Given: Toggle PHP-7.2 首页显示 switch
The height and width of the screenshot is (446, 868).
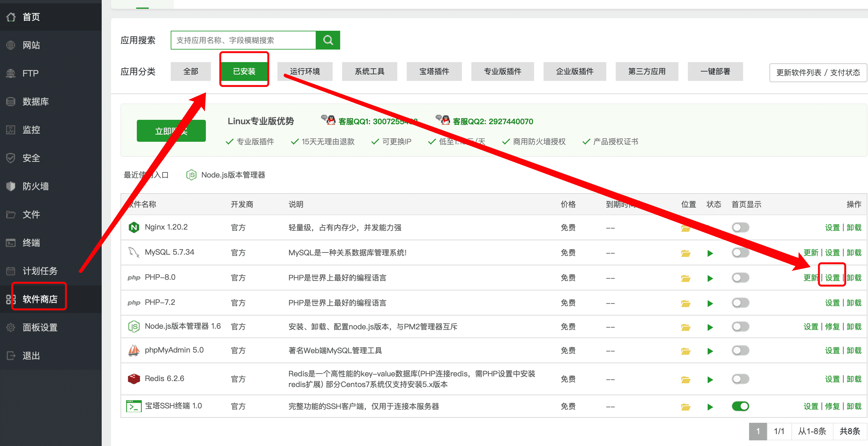Looking at the screenshot, I should (740, 302).
